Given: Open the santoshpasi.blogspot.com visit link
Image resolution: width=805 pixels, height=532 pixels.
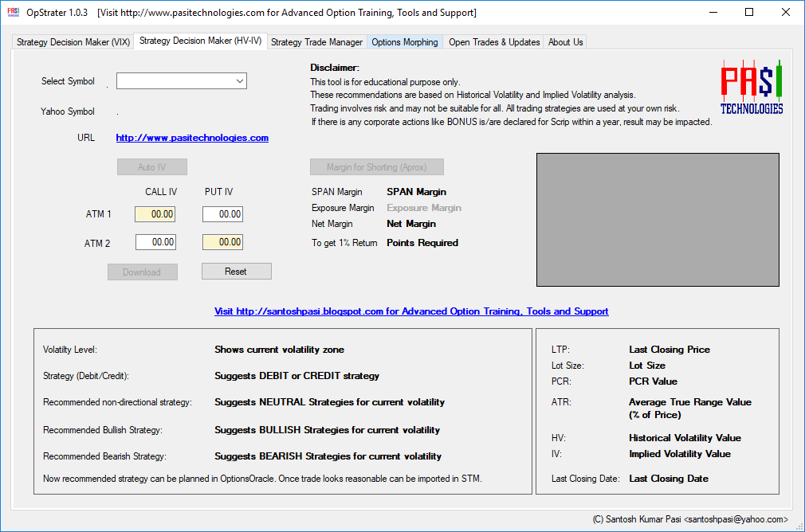Looking at the screenshot, I should 411,311.
